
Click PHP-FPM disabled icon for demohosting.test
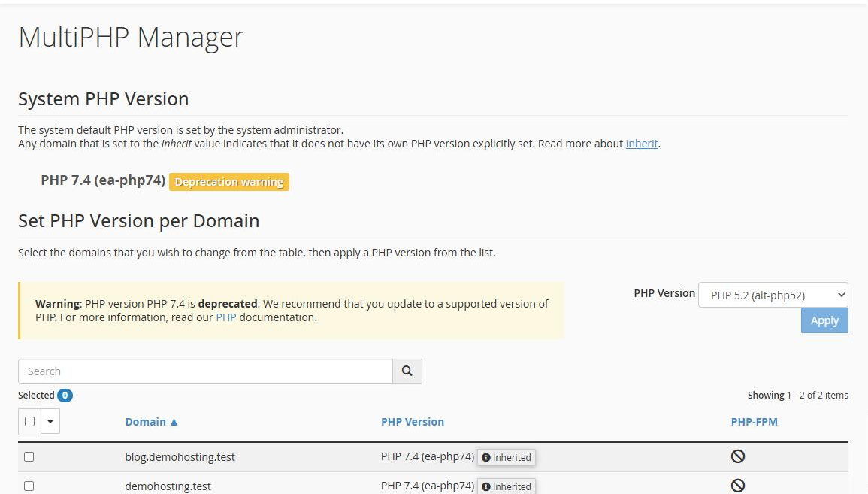pyautogui.click(x=737, y=486)
